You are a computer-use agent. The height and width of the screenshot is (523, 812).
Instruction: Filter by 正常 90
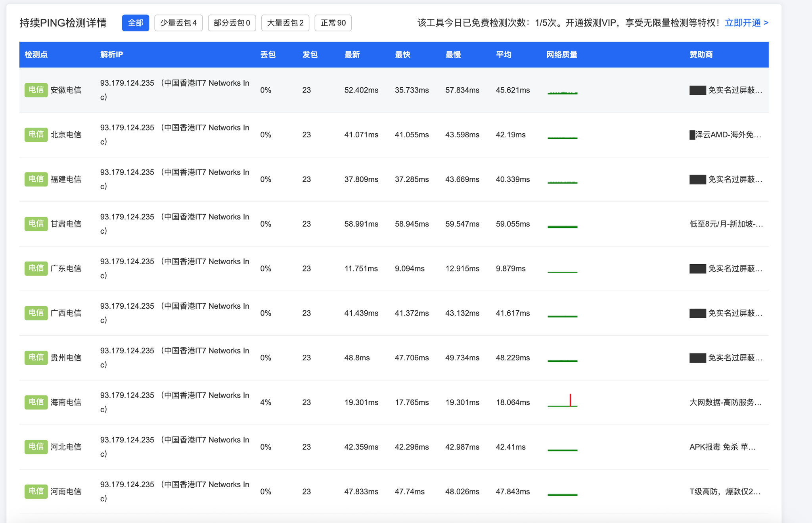(333, 23)
